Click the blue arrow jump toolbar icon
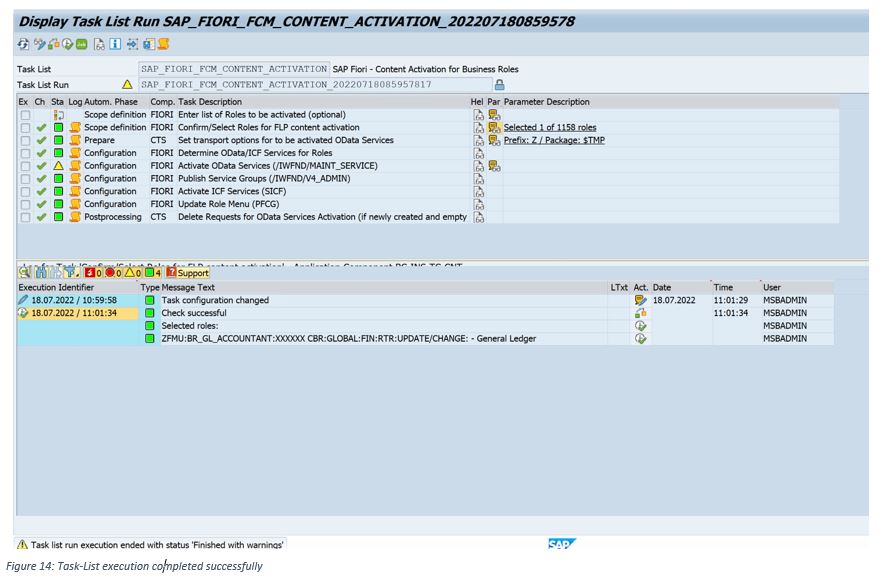The width and height of the screenshot is (889, 576). [132, 44]
